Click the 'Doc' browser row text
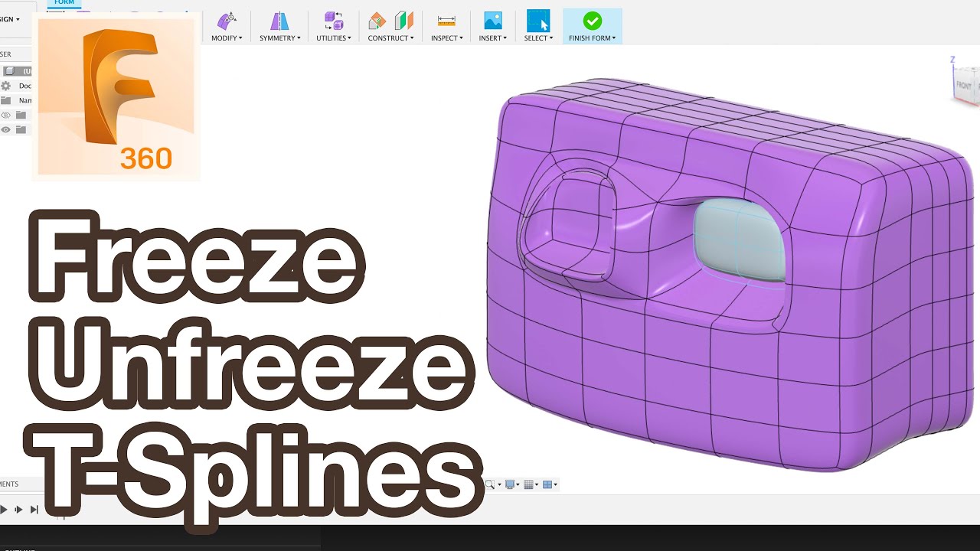Screen dimensions: 980x551 (x=25, y=86)
